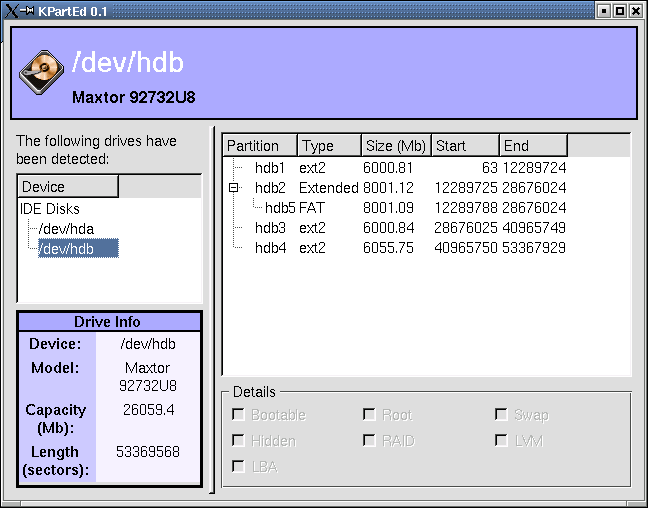Viewport: 648px width, 508px height.
Task: Click the start sector 12289788
Action: click(x=466, y=208)
